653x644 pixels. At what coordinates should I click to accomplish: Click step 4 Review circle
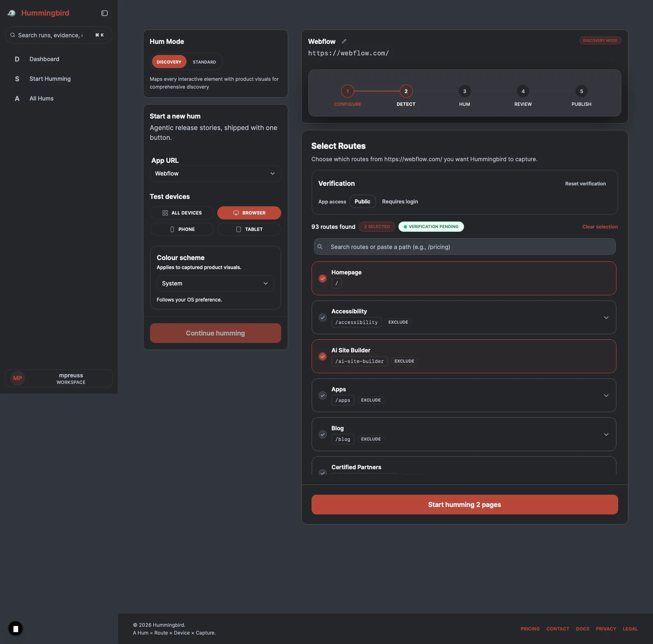pos(523,91)
